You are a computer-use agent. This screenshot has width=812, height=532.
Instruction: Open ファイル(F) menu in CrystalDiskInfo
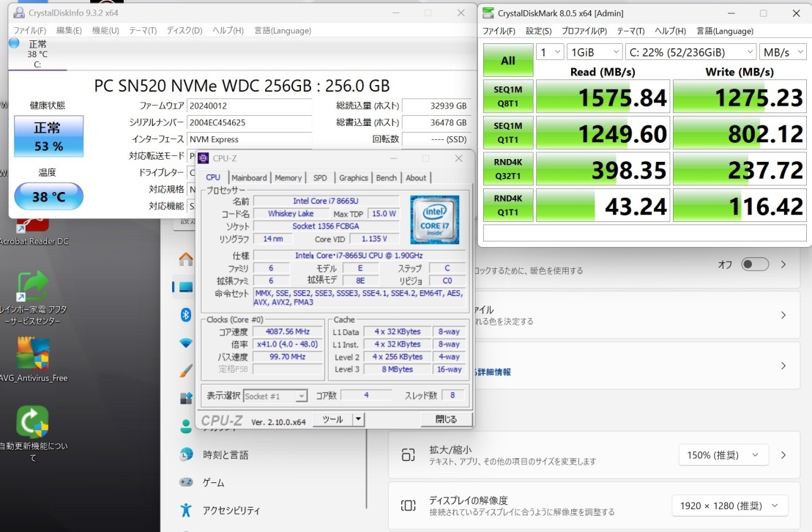(x=29, y=31)
